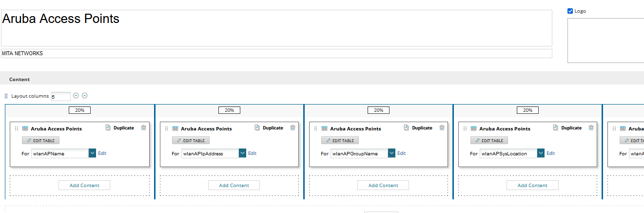Viewport: 644px width, 213px height.
Task: Click Add Content under wlanAPGroupName column
Action: (383, 185)
